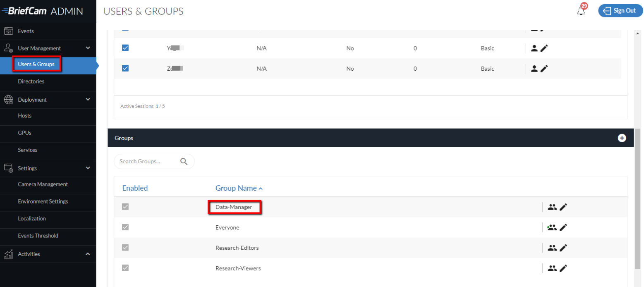Toggle the Data-Manager enabled checkbox

[x=125, y=207]
